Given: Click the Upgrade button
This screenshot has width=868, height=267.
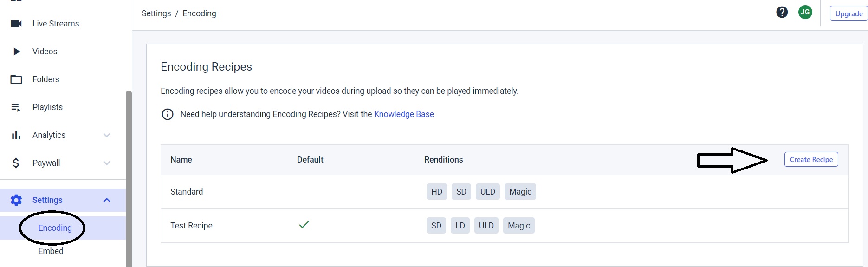Looking at the screenshot, I should click(x=849, y=13).
